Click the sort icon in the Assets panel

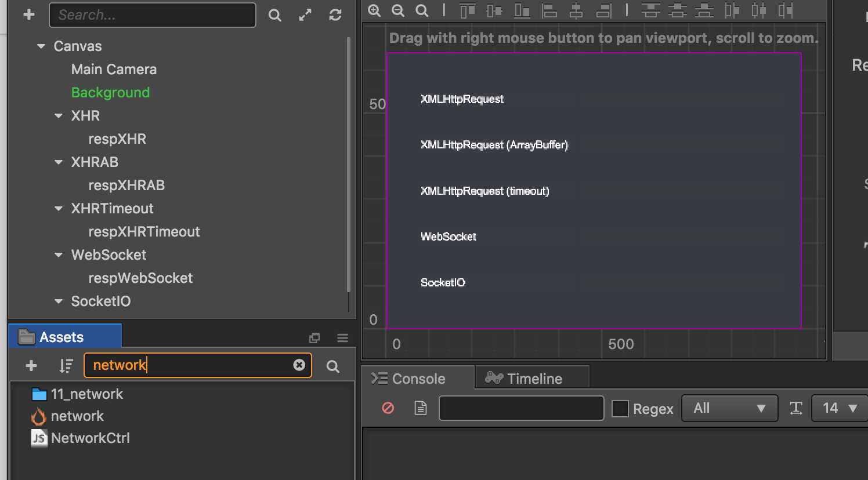[x=66, y=365]
